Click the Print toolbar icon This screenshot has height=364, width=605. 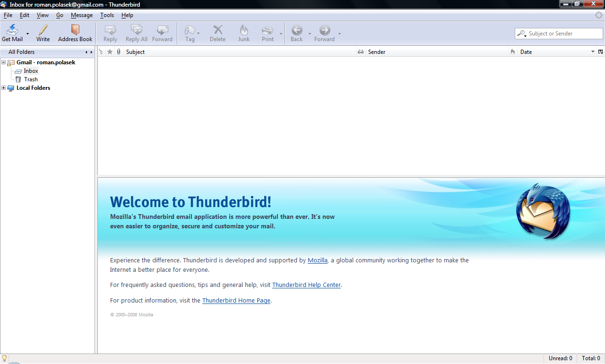pos(268,30)
